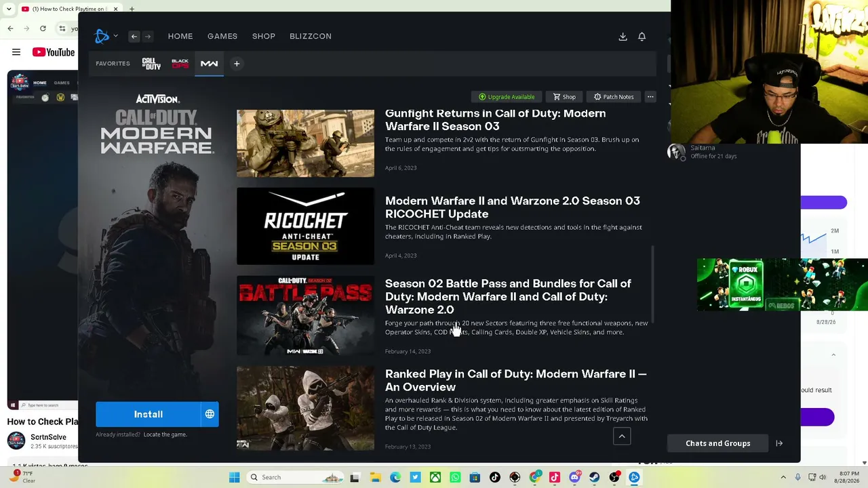The image size is (868, 488).
Task: Open the region globe selector
Action: (x=210, y=414)
